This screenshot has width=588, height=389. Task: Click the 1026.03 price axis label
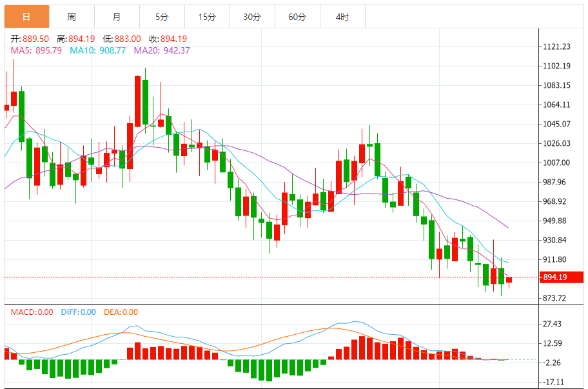pos(556,143)
